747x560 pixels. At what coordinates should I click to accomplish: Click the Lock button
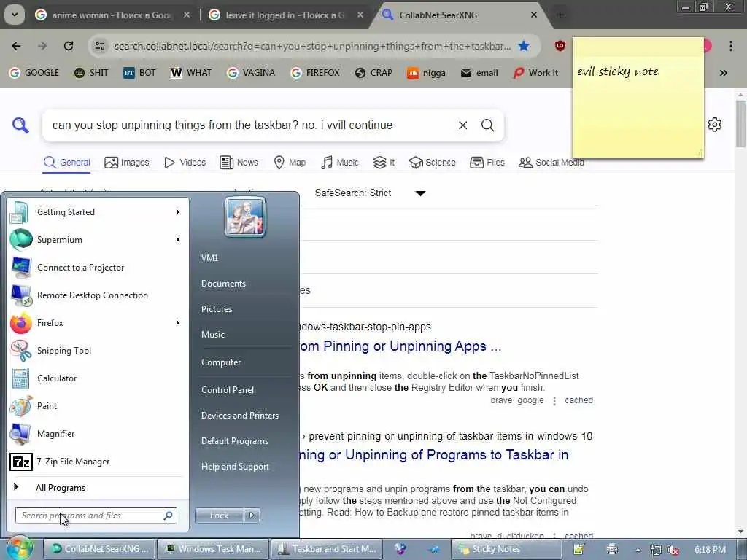click(219, 516)
